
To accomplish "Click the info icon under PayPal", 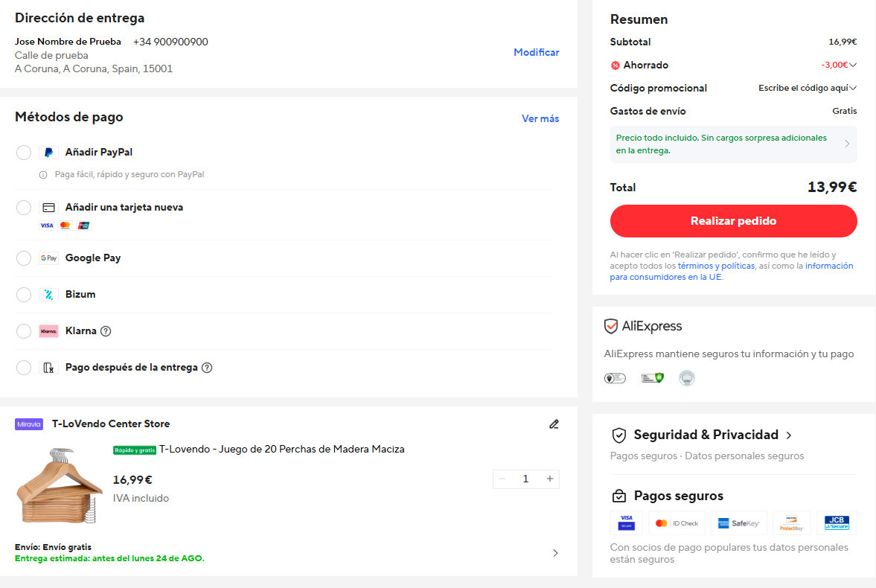I will coord(43,175).
